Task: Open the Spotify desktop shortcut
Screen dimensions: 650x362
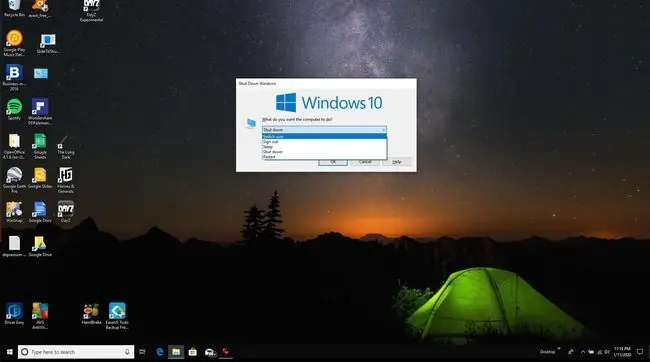Action: 14,110
